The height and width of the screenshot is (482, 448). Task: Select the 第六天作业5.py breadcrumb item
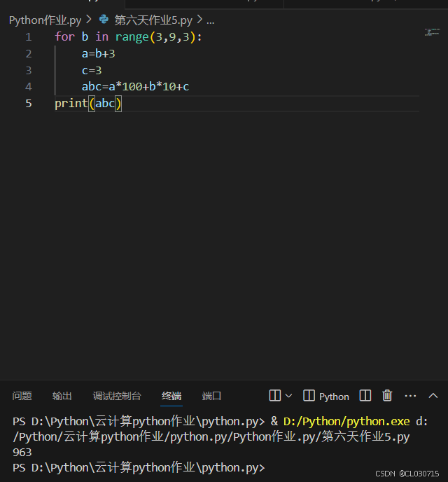coord(153,20)
